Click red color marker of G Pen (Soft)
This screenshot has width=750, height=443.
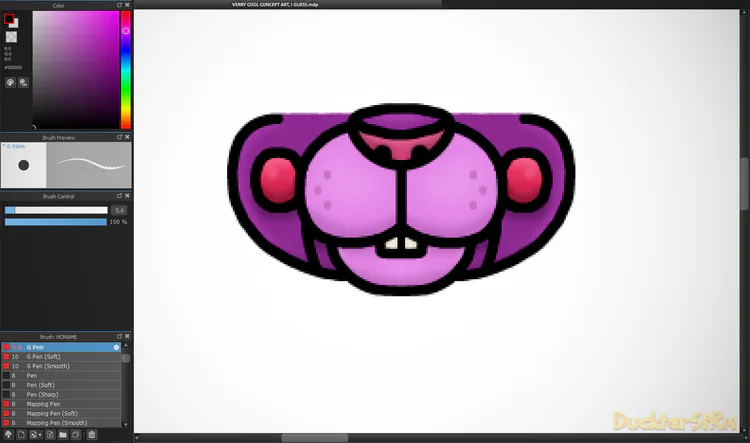click(6, 357)
